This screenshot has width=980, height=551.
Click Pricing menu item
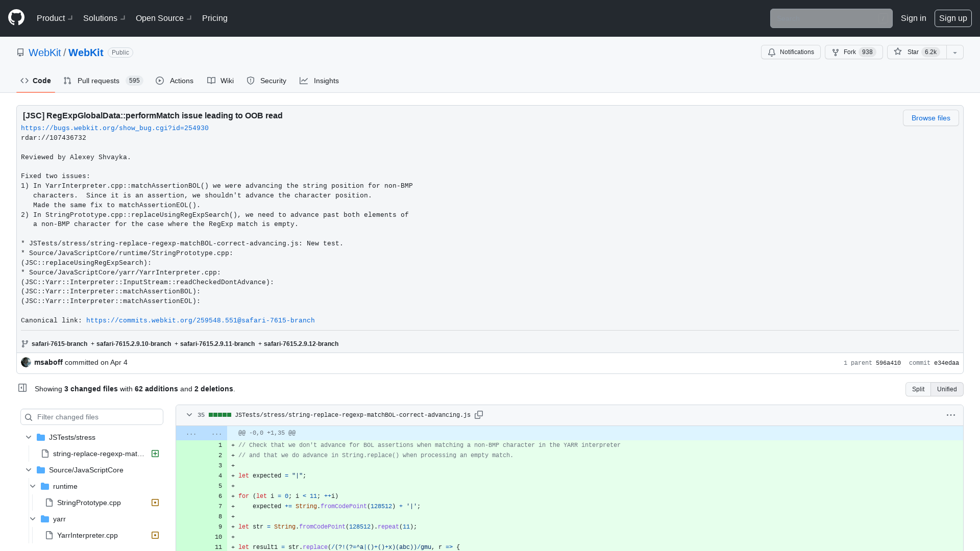[x=215, y=18]
